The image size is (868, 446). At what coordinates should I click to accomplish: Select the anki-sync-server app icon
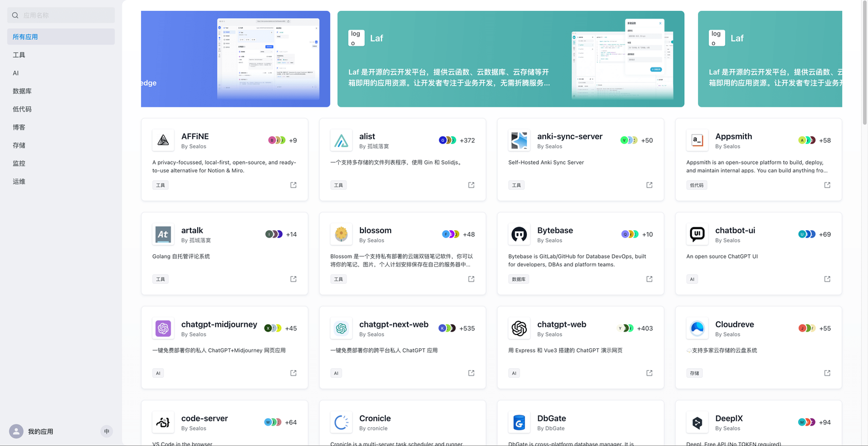519,140
